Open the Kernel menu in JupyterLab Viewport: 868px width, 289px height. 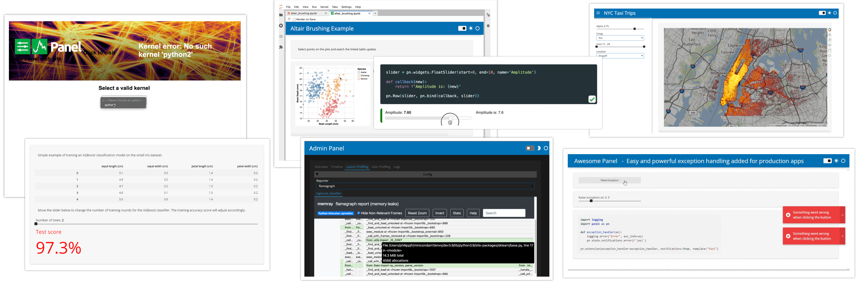pos(324,7)
